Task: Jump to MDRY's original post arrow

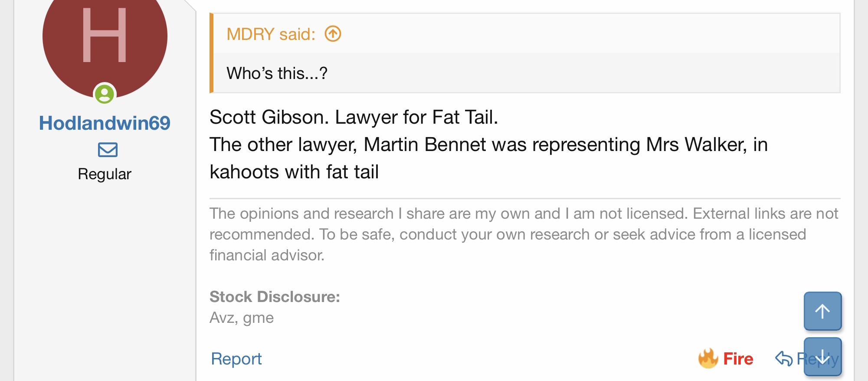Action: pos(333,34)
